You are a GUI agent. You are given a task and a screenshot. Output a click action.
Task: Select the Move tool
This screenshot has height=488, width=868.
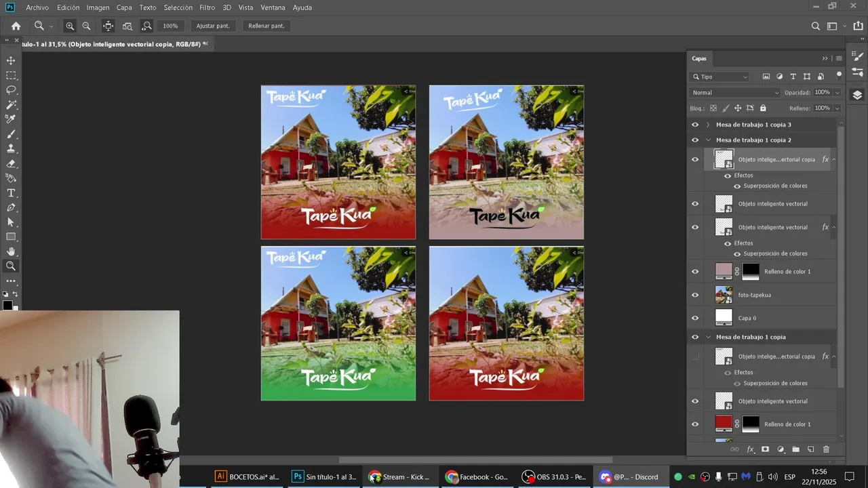tap(11, 60)
